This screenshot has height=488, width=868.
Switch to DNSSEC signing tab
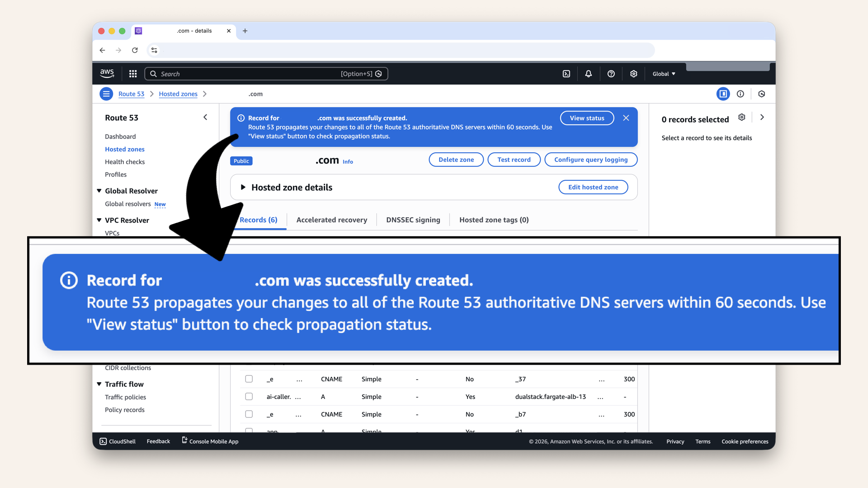tap(413, 220)
